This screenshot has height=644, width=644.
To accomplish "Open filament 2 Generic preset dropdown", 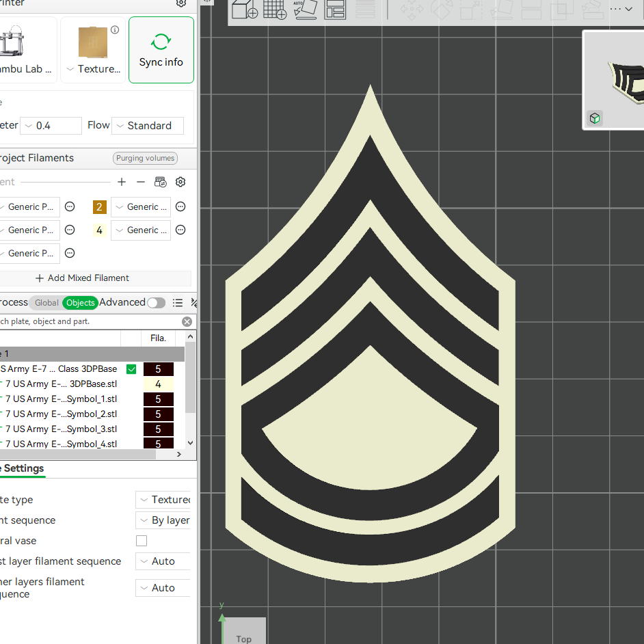I will pos(141,207).
